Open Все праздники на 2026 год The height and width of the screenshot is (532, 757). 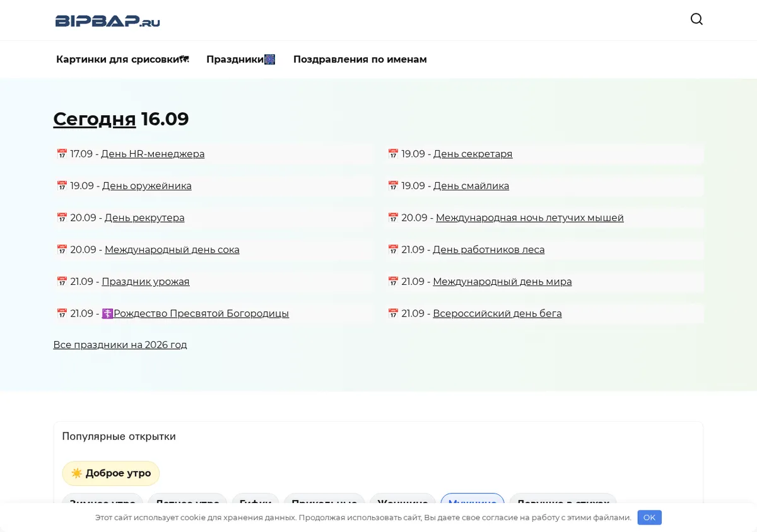[x=120, y=345]
